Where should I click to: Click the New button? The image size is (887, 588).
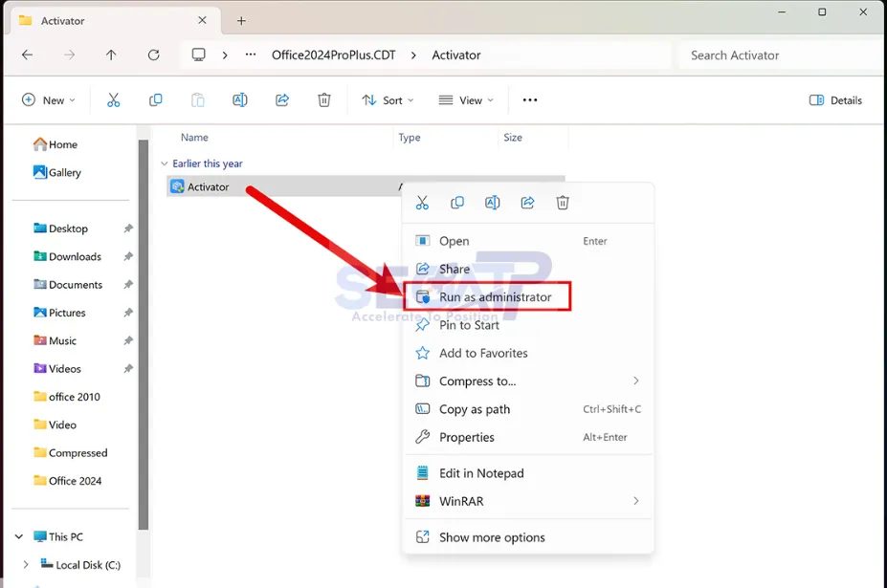coord(48,99)
